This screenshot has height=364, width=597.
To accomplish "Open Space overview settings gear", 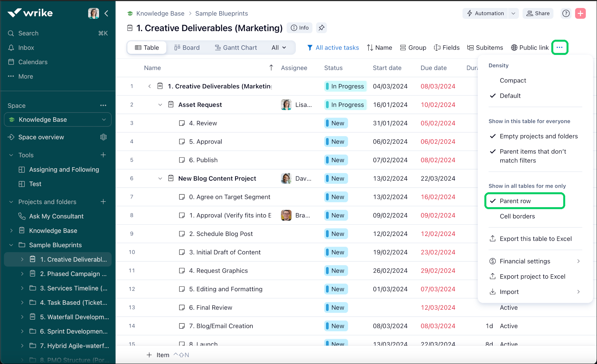I will click(x=103, y=137).
